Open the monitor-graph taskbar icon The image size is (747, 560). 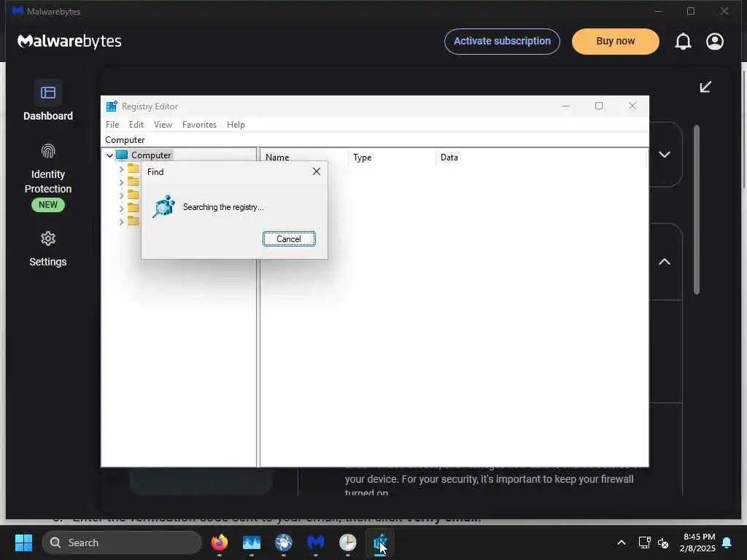click(252, 542)
